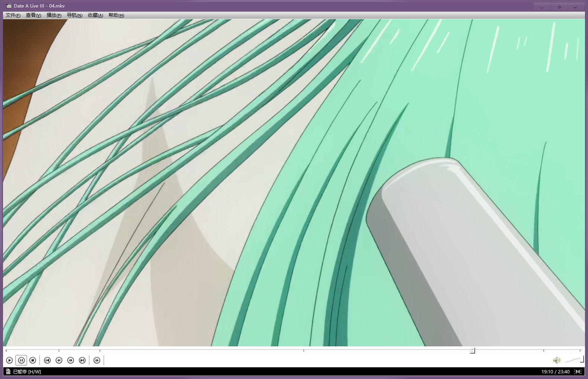This screenshot has height=379, width=588.
Task: Click the Pause button
Action: tap(21, 360)
